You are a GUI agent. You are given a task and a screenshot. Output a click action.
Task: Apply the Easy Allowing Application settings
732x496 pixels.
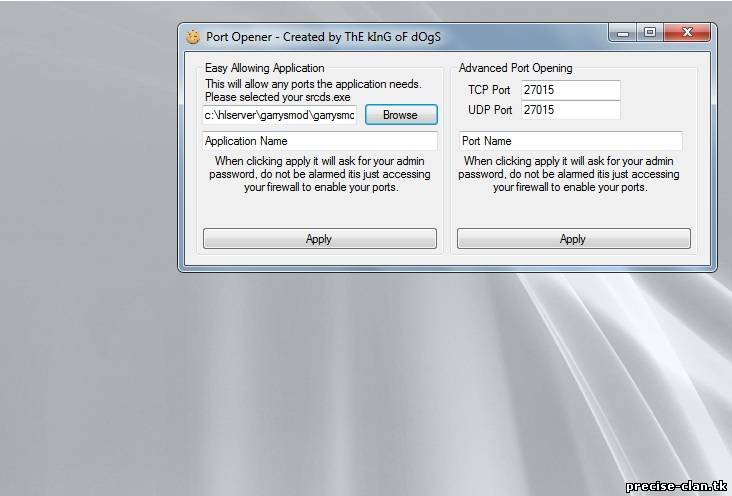(319, 239)
